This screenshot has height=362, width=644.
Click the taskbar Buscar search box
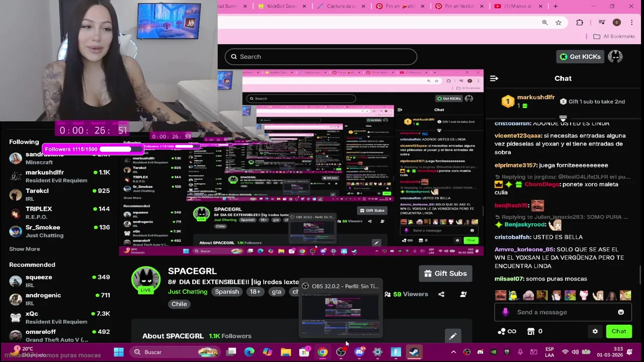click(x=176, y=352)
